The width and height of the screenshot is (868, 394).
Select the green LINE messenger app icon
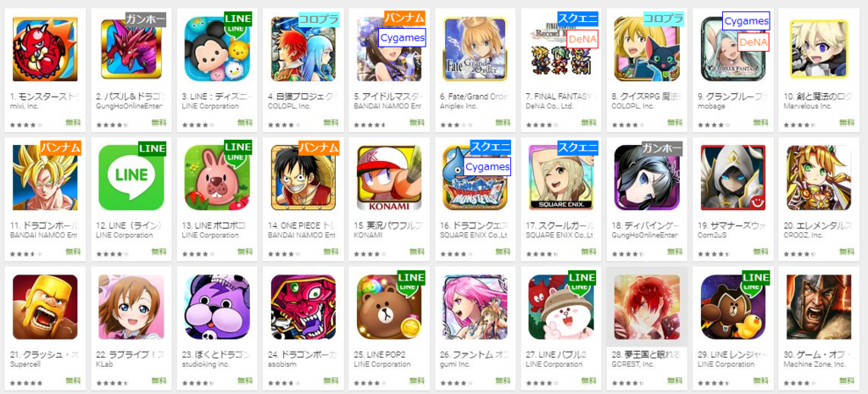point(131,178)
